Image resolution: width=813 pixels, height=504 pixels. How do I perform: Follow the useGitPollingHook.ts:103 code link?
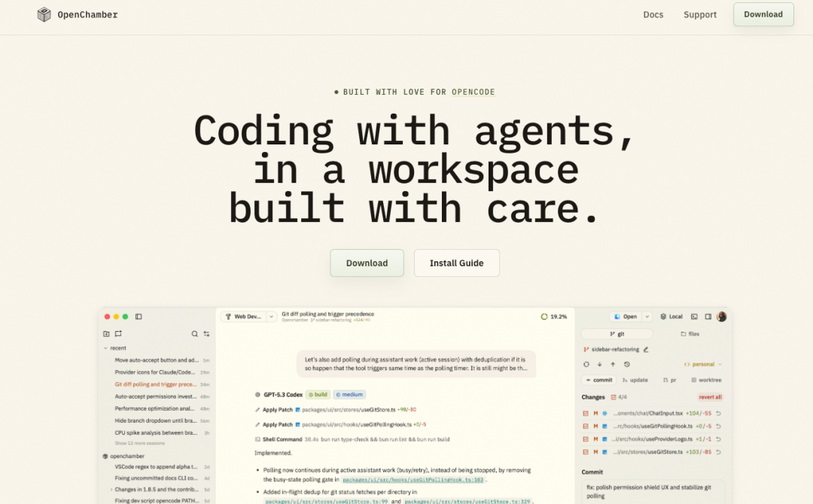(x=413, y=480)
